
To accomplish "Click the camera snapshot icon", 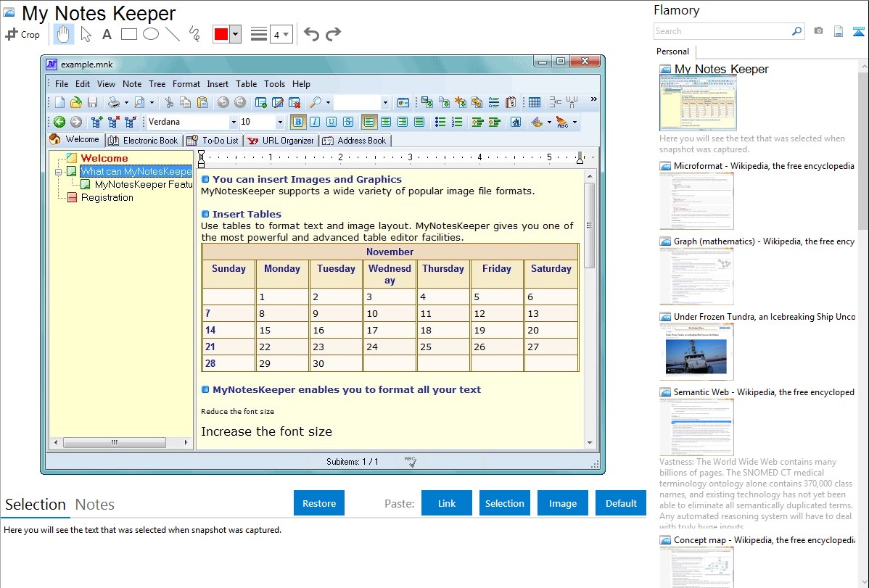I will click(818, 31).
